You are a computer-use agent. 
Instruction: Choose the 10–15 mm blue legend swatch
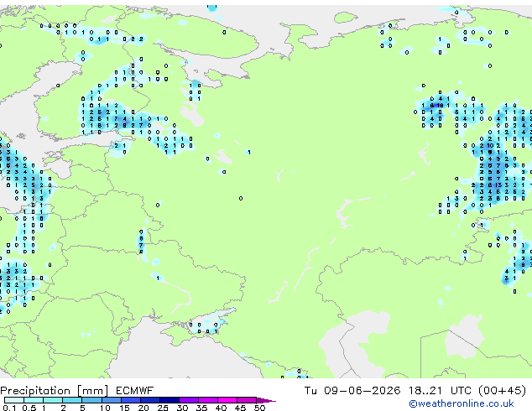(x=111, y=400)
